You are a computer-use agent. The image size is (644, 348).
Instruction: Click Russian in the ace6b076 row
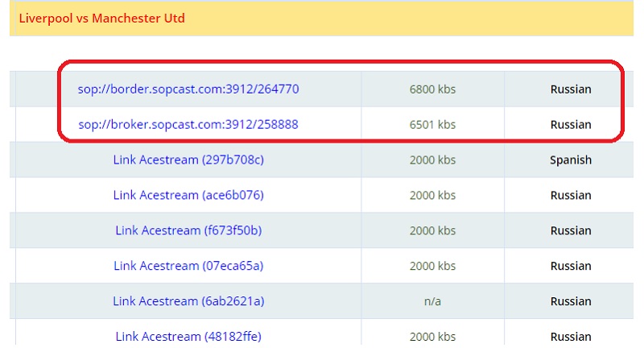(571, 195)
